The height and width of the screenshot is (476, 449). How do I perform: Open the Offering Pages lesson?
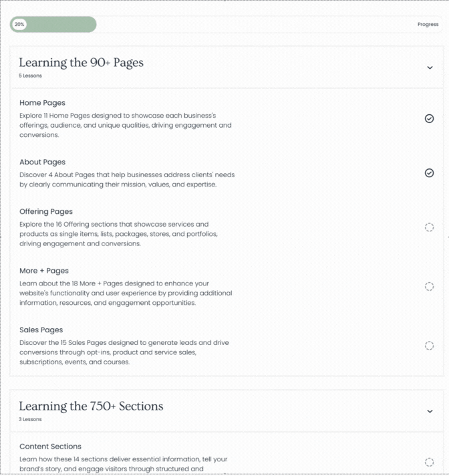46,211
